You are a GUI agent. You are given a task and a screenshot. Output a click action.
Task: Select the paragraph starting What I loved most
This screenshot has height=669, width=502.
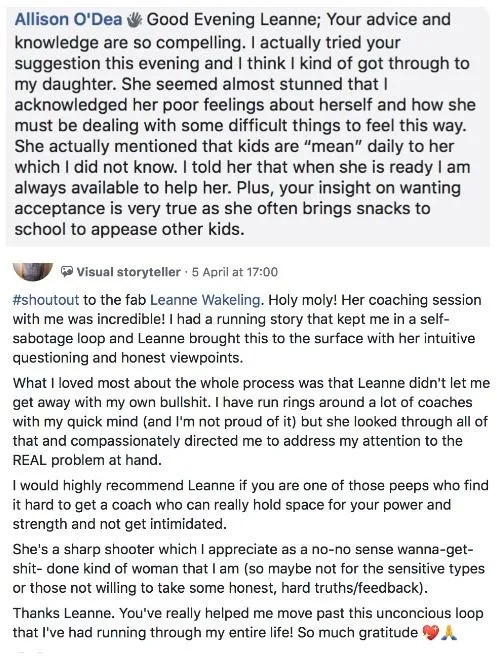pyautogui.click(x=251, y=422)
